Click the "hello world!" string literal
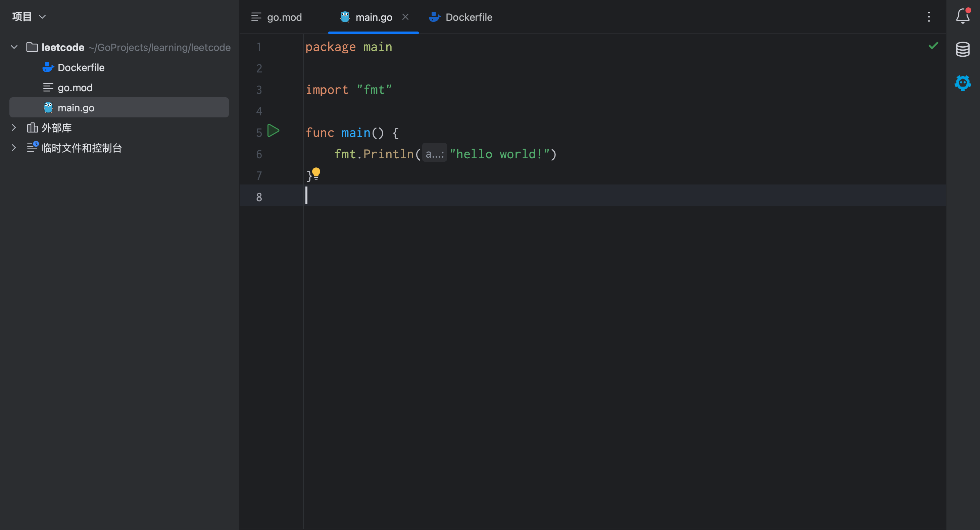The width and height of the screenshot is (980, 530). [x=499, y=154]
